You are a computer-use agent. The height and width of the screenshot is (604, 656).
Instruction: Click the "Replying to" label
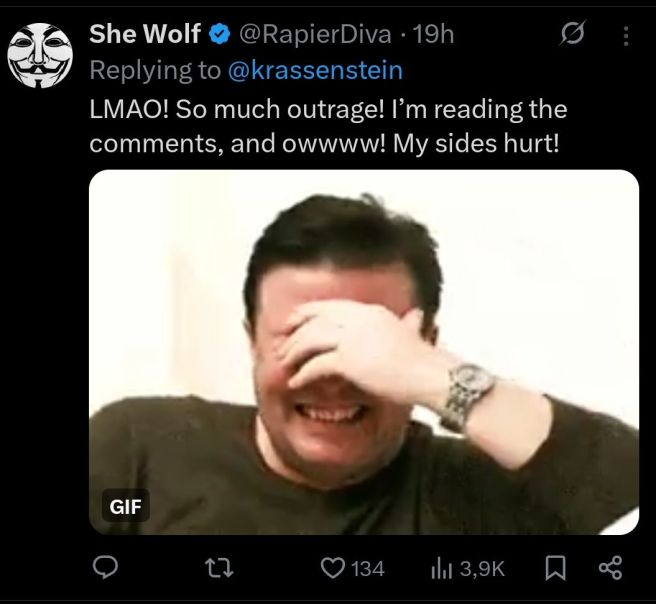pos(155,71)
